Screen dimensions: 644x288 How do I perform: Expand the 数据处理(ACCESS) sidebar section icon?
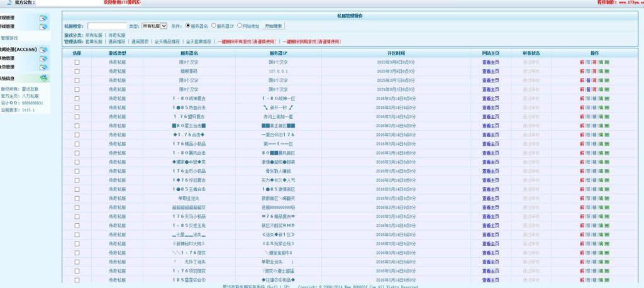tap(43, 49)
